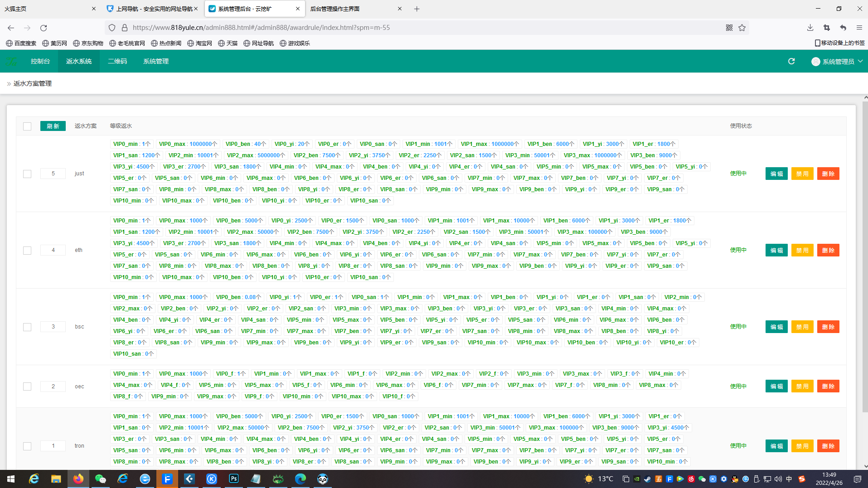
Task: Click the weather sun icon in taskbar
Action: click(x=588, y=479)
